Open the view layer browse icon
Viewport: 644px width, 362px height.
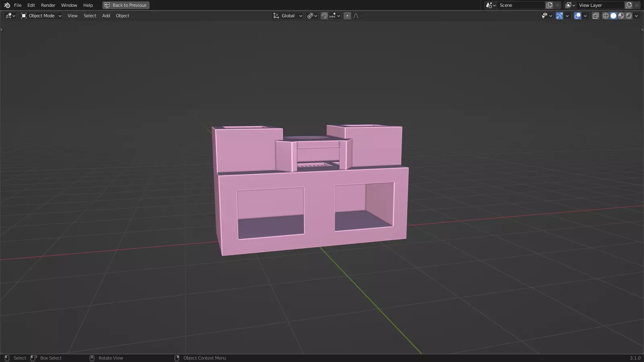(x=570, y=5)
